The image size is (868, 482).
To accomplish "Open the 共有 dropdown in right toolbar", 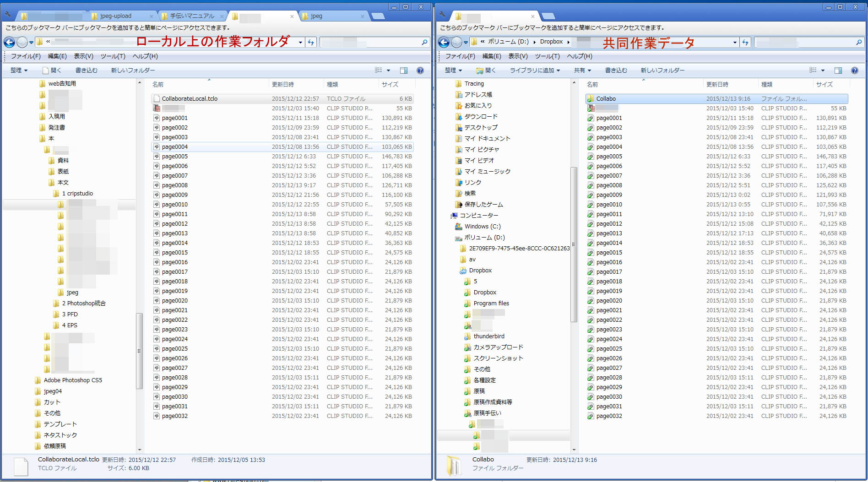I will (x=582, y=70).
